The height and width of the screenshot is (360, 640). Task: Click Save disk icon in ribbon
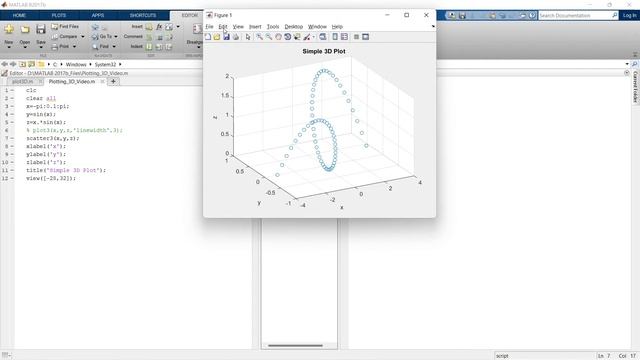click(40, 29)
